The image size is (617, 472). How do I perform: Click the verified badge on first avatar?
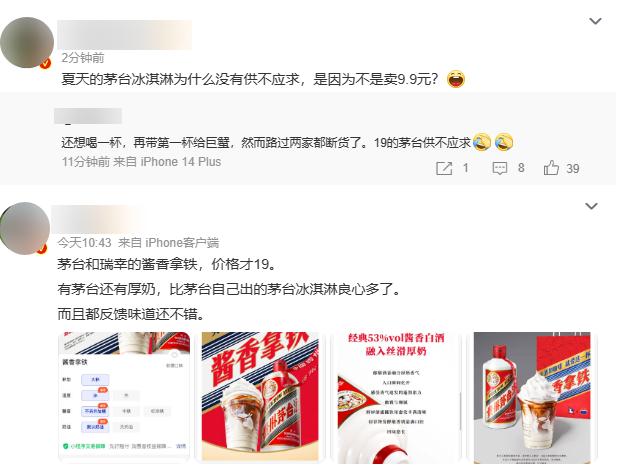(46, 63)
